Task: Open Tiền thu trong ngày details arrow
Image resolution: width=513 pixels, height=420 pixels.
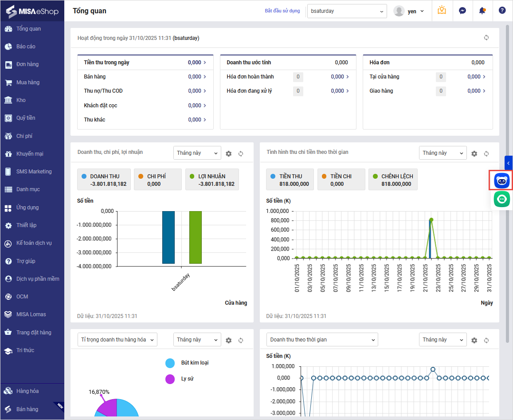Action: pyautogui.click(x=205, y=63)
